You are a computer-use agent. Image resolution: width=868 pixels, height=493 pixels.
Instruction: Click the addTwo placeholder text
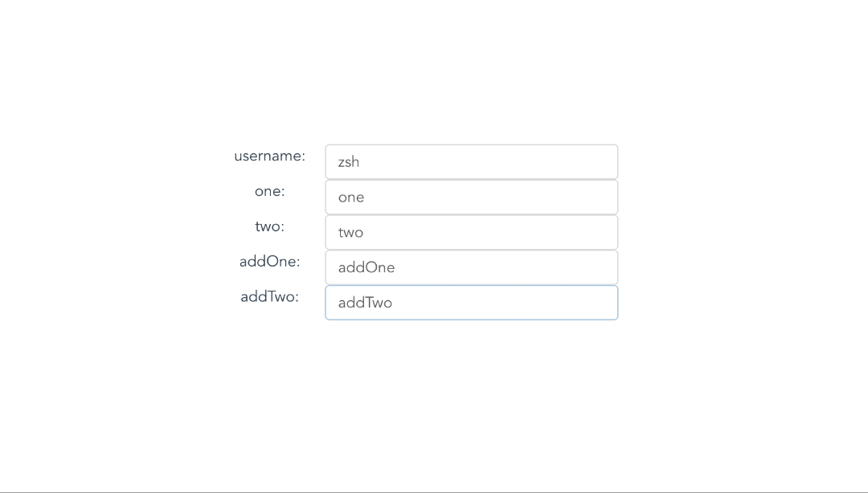pyautogui.click(x=365, y=303)
